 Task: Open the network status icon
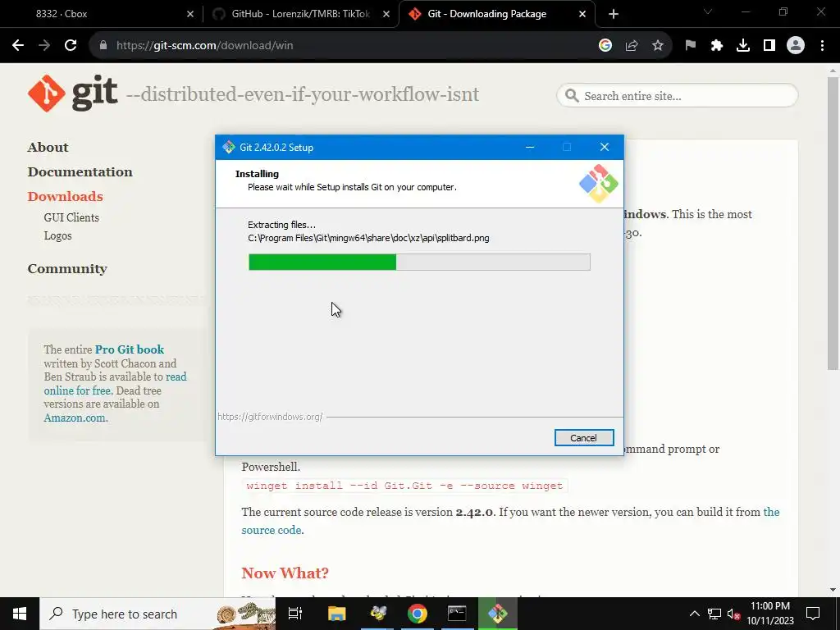714,614
